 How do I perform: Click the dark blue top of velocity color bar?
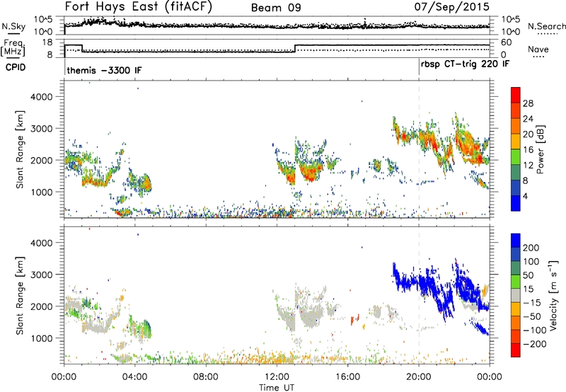point(516,240)
